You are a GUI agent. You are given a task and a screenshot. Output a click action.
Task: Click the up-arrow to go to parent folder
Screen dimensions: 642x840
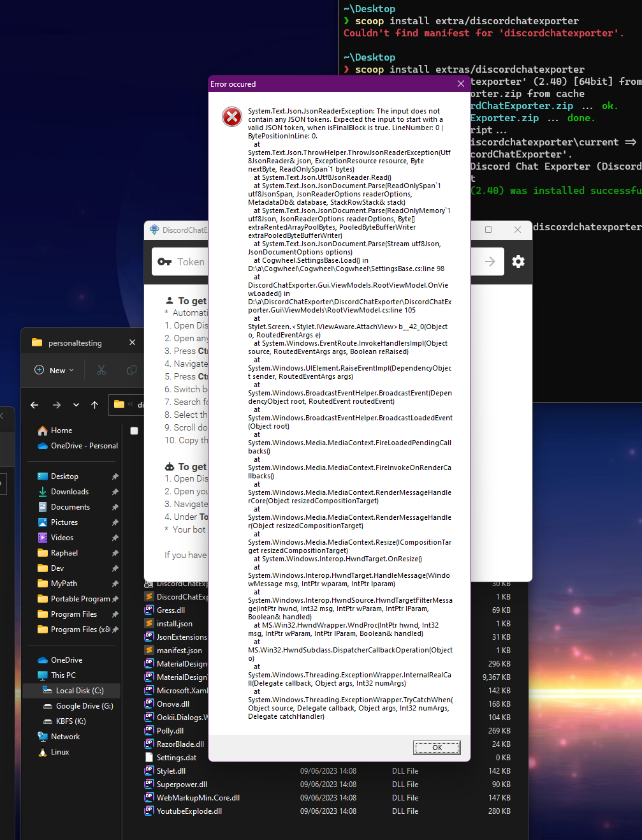pyautogui.click(x=94, y=404)
